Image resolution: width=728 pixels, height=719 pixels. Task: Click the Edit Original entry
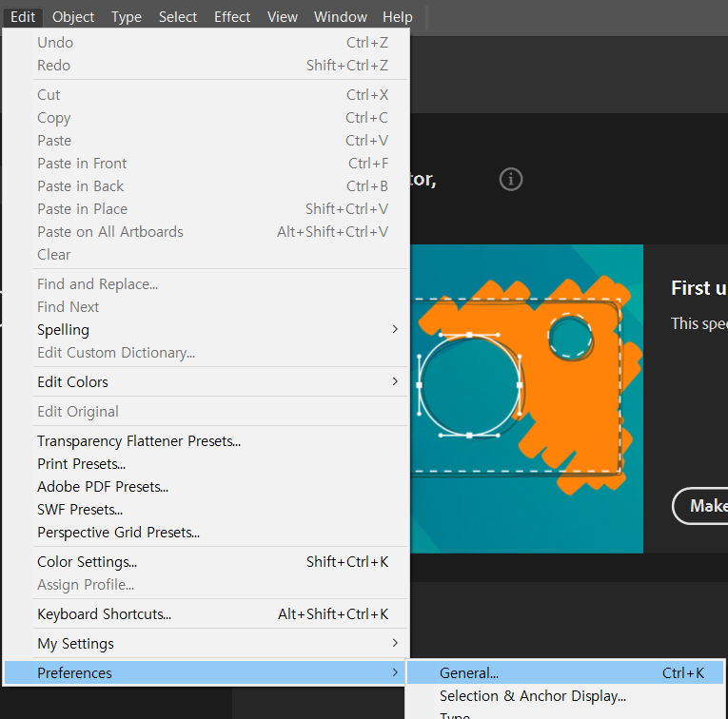(207, 412)
